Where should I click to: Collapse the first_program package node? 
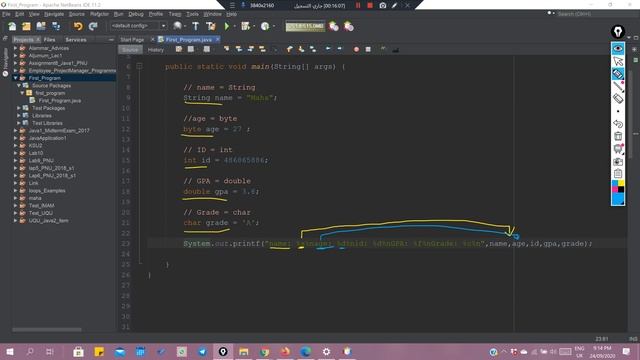tap(22, 93)
